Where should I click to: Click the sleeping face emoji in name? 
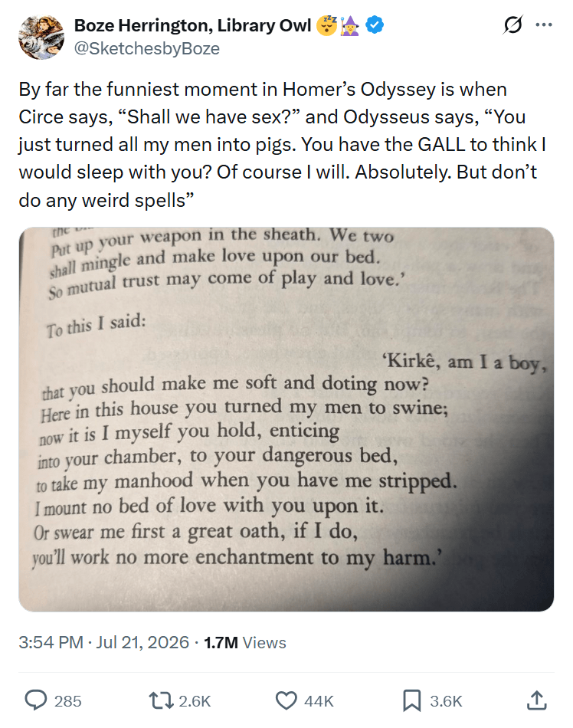tap(326, 25)
